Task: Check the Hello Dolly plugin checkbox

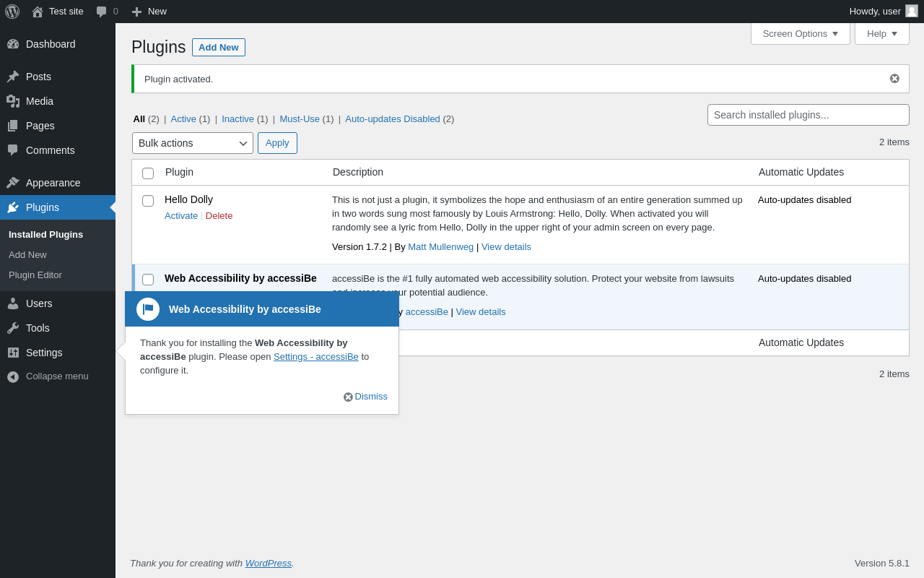Action: pos(148,201)
